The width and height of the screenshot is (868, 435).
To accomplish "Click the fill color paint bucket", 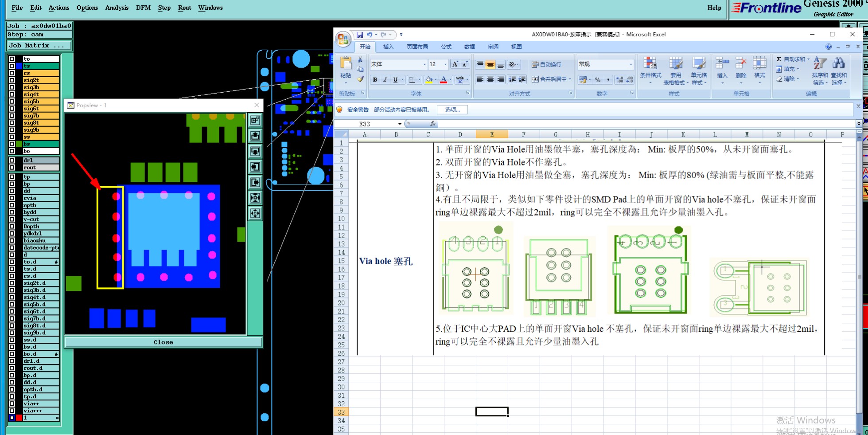I will 428,80.
